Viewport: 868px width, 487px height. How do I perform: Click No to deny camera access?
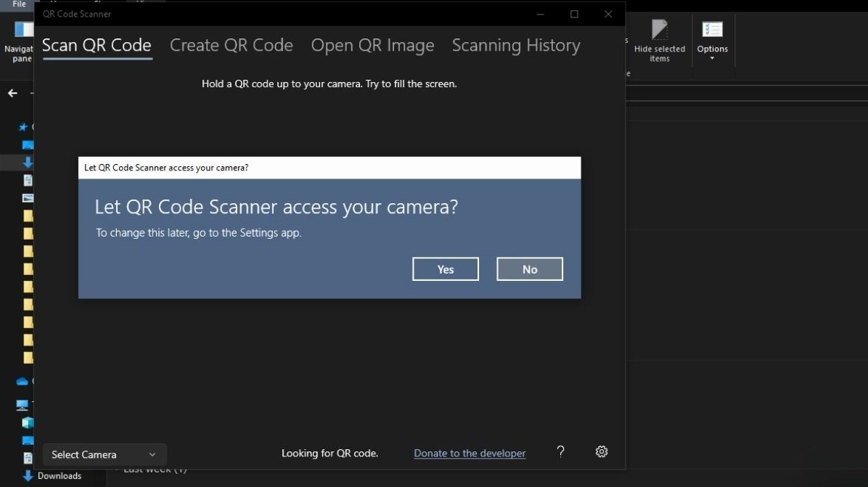click(x=530, y=269)
